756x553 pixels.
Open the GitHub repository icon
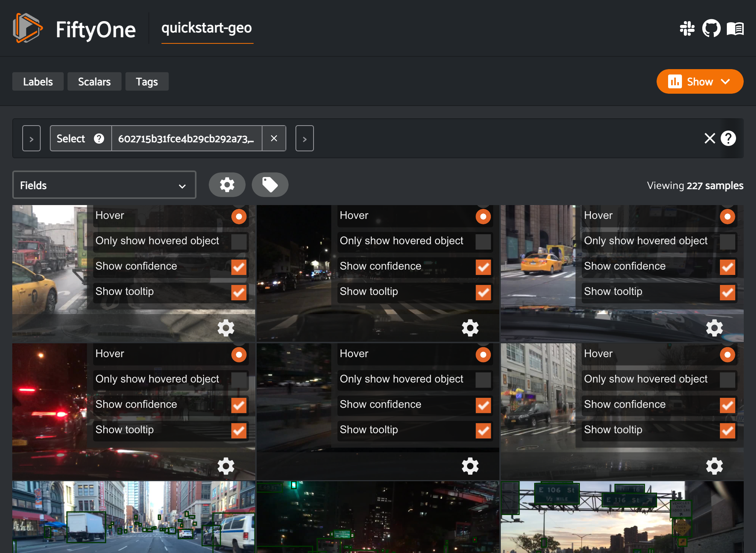711,29
